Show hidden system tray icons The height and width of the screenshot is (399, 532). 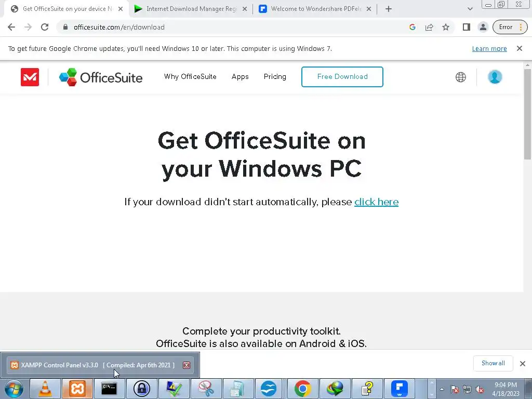[x=442, y=389]
